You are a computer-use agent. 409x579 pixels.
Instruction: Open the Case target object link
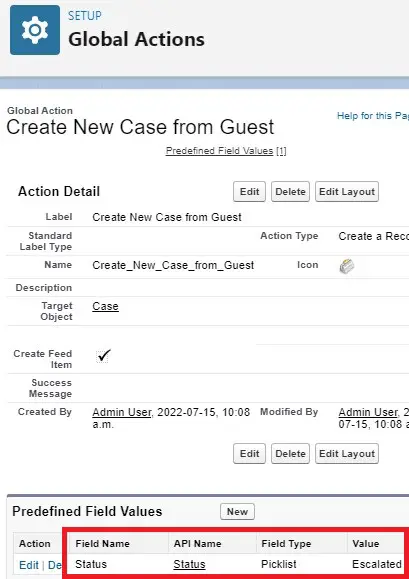click(x=105, y=306)
